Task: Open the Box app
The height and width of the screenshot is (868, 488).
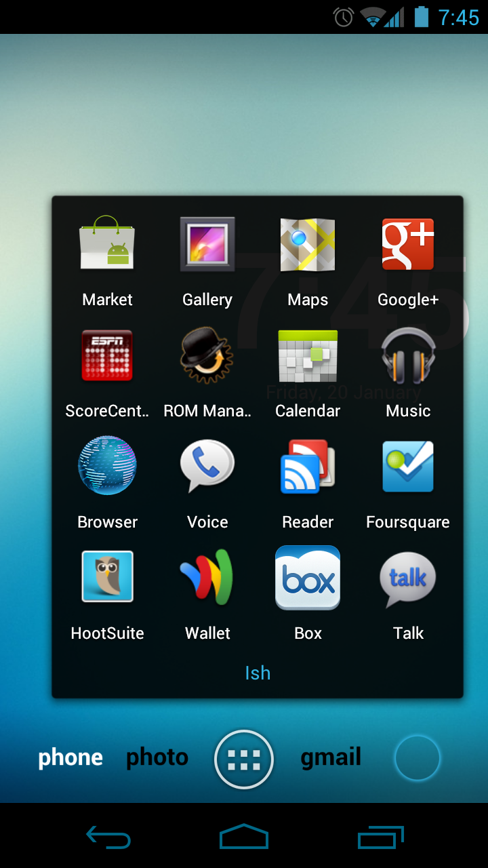Action: tap(308, 577)
